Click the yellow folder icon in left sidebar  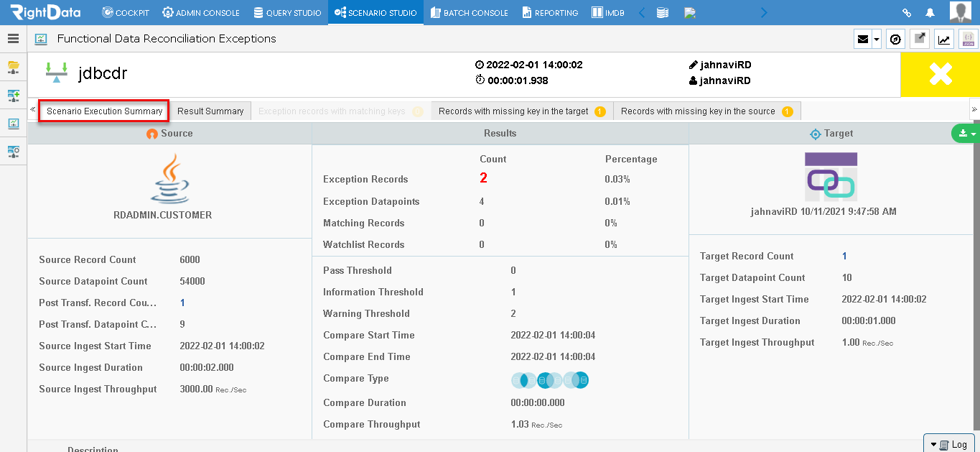[13, 67]
